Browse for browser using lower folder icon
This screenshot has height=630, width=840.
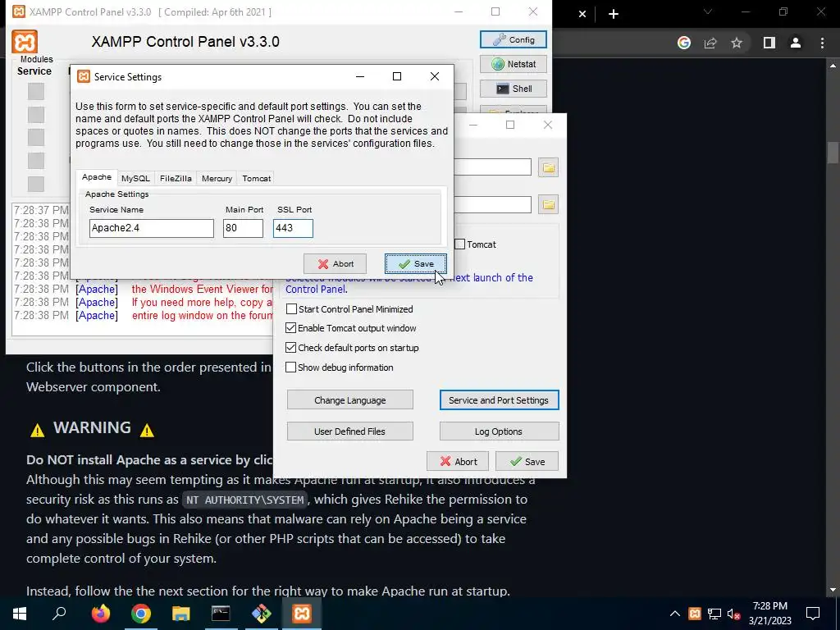(x=548, y=204)
